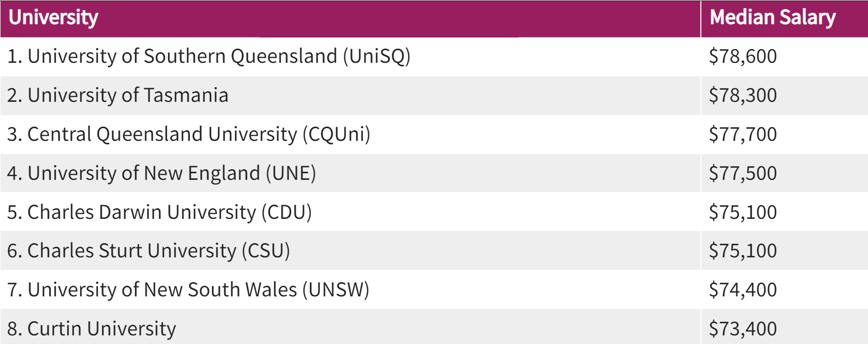Click the Central Queensland University entry
Viewport: 868px width, 344px height.
(x=188, y=134)
